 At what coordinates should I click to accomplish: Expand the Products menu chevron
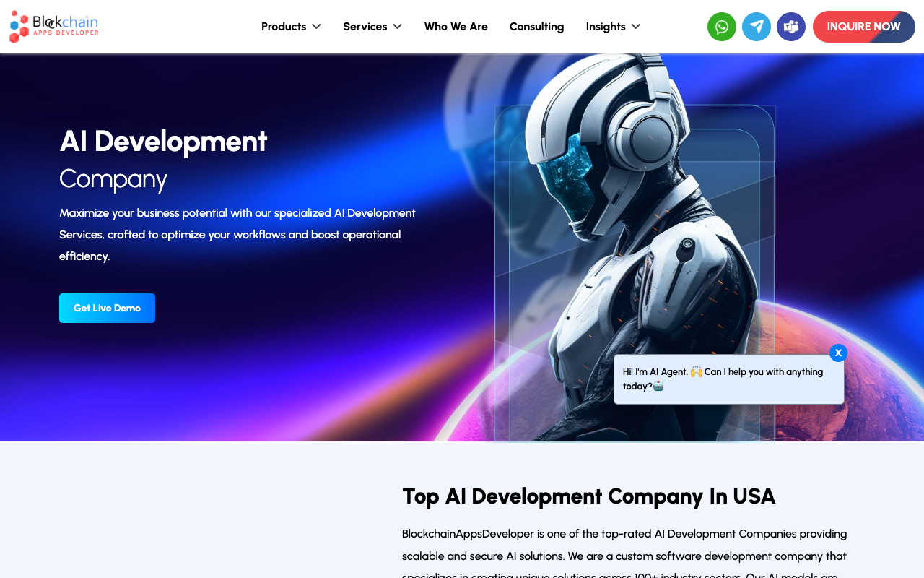coord(316,27)
